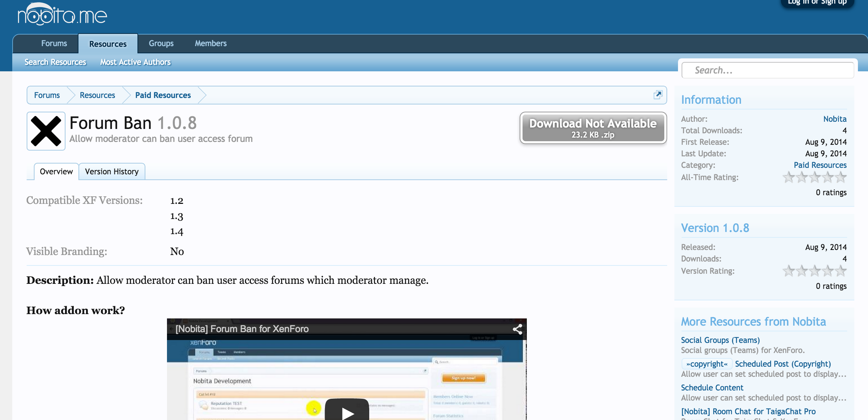868x420 pixels.
Task: Click the 'Information' sidebar heading
Action: click(711, 100)
